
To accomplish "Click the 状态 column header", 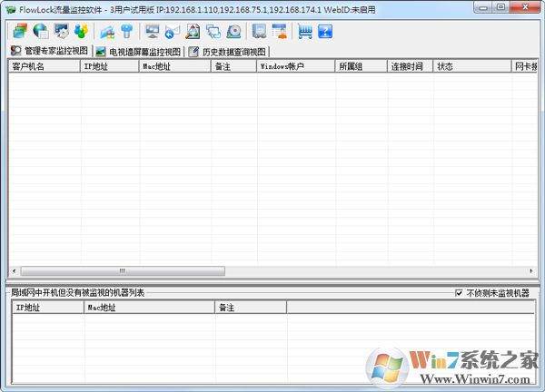I will pyautogui.click(x=472, y=66).
